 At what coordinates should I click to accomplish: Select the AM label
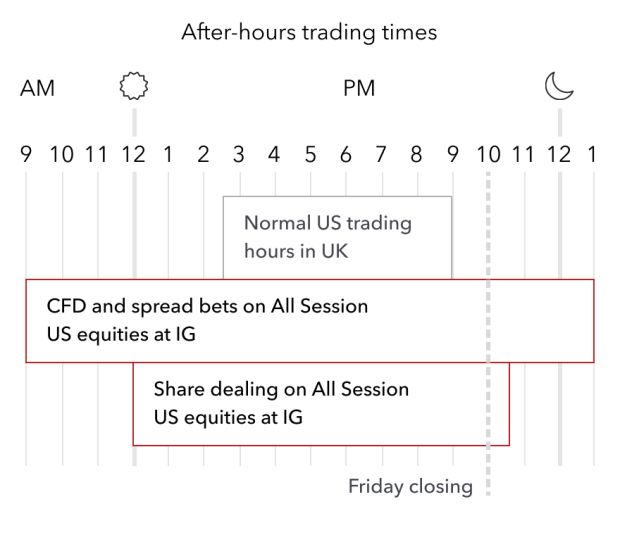click(38, 88)
